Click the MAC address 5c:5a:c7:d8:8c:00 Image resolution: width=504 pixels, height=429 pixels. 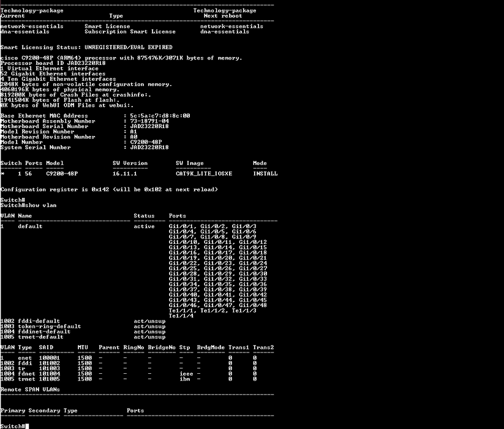(x=160, y=116)
